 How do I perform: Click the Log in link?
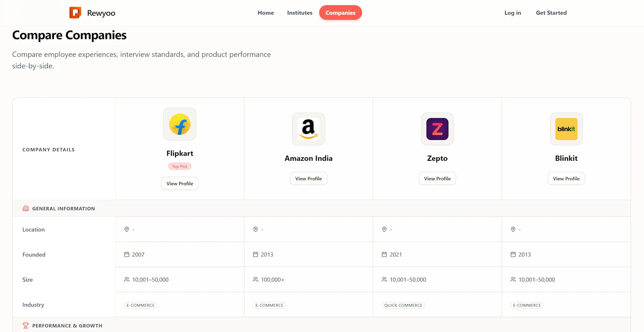click(x=513, y=13)
